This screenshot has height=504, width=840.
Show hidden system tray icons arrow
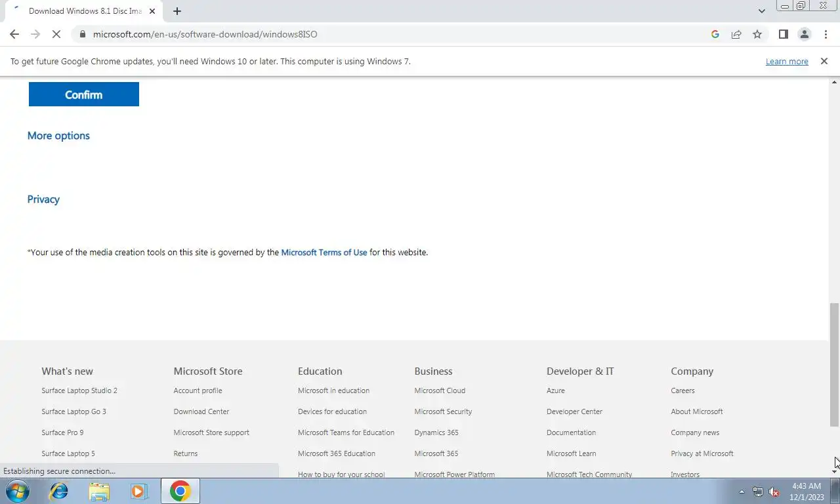742,492
